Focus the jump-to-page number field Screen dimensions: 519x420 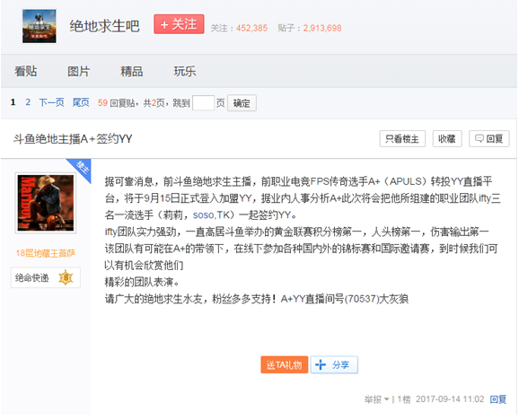(x=203, y=103)
